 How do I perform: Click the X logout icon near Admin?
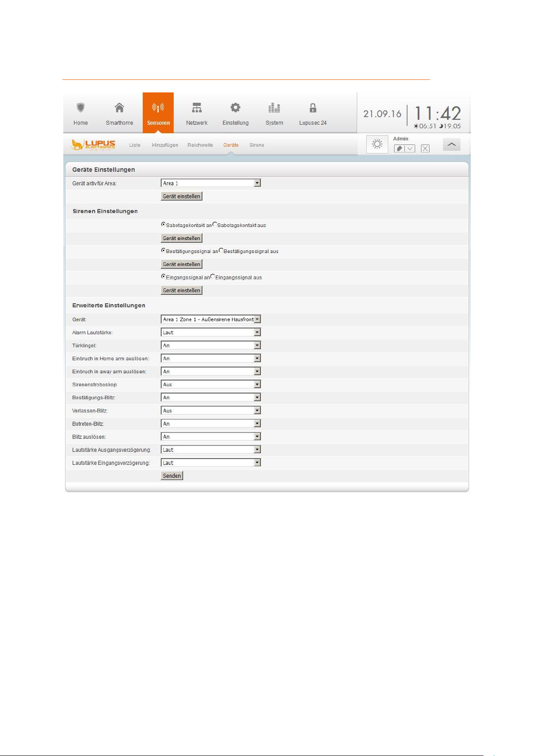coord(425,149)
